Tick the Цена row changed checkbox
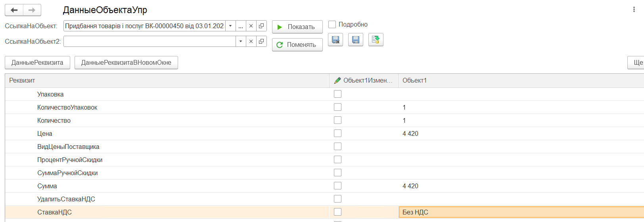 (x=337, y=133)
